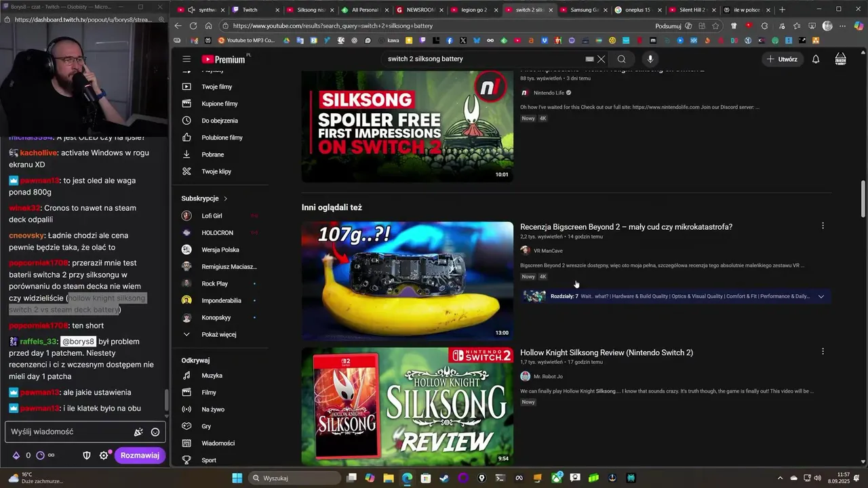
Task: Switch to the Silent Hill 2 tab
Action: click(692, 10)
